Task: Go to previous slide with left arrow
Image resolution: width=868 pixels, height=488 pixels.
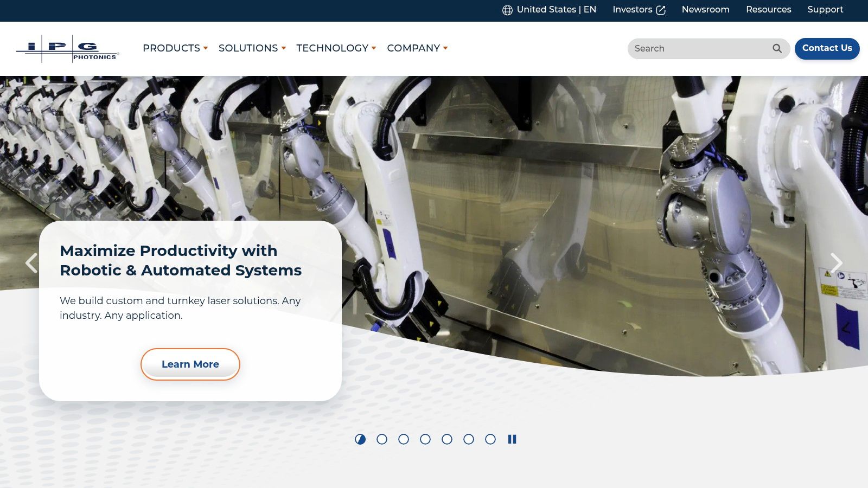Action: 31,263
